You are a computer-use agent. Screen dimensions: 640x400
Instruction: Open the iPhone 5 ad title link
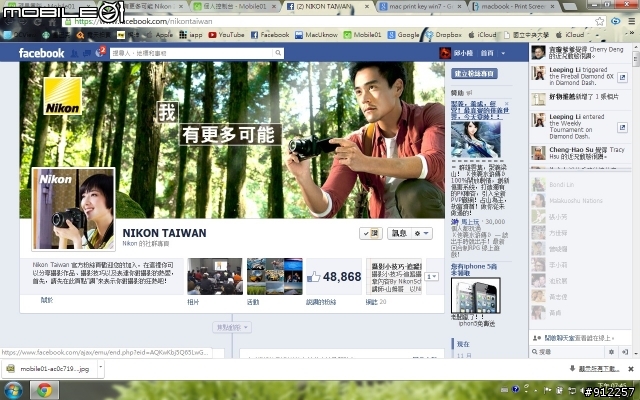pos(473,270)
